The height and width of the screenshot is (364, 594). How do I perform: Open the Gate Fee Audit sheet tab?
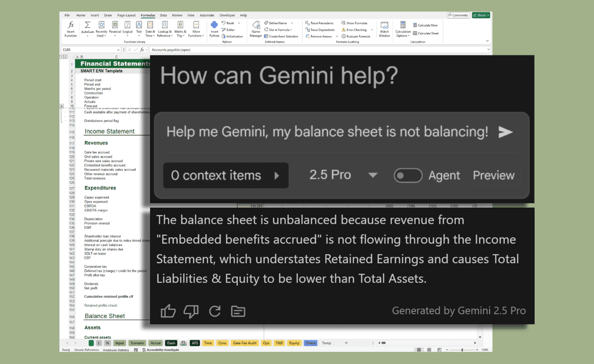coord(244,343)
